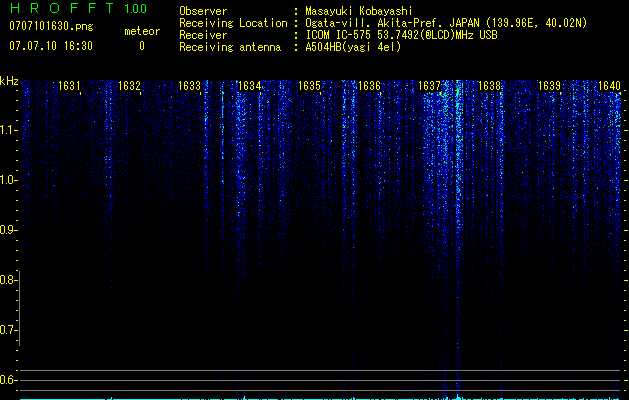Click the 1635 time marker

coord(309,86)
